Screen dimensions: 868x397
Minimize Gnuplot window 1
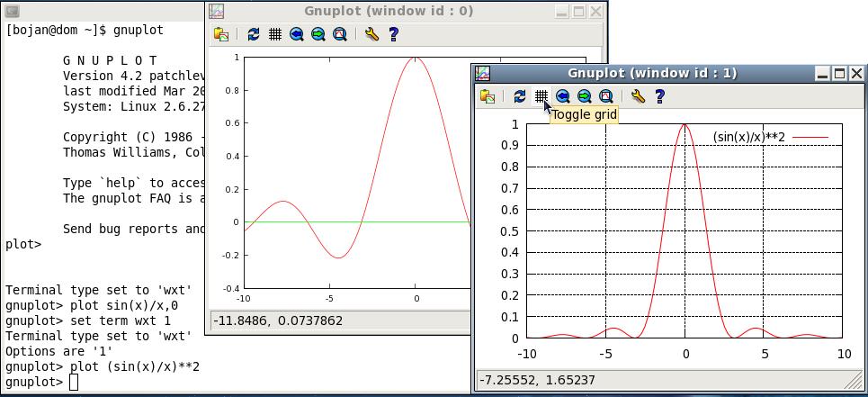823,73
